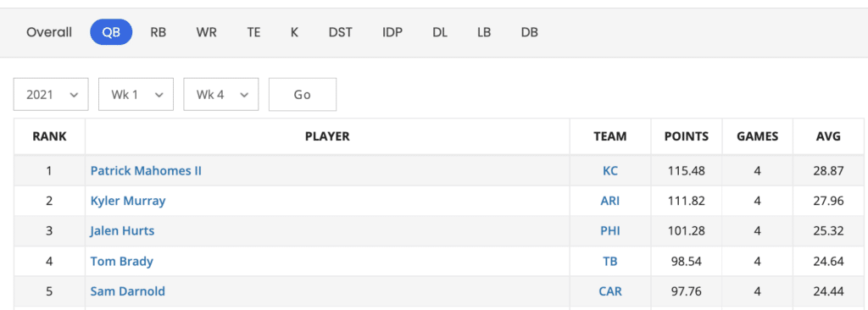Switch to the Overall position tab
868x310 pixels.
click(49, 32)
